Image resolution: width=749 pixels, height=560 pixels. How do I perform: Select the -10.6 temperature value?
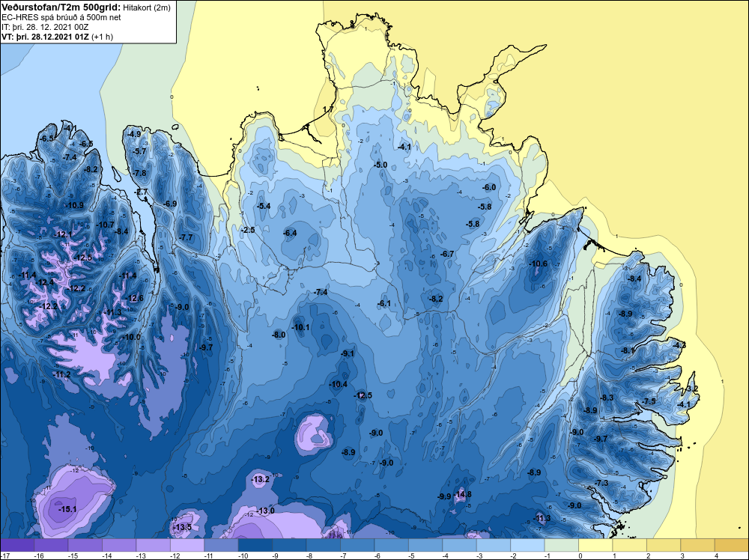[539, 264]
